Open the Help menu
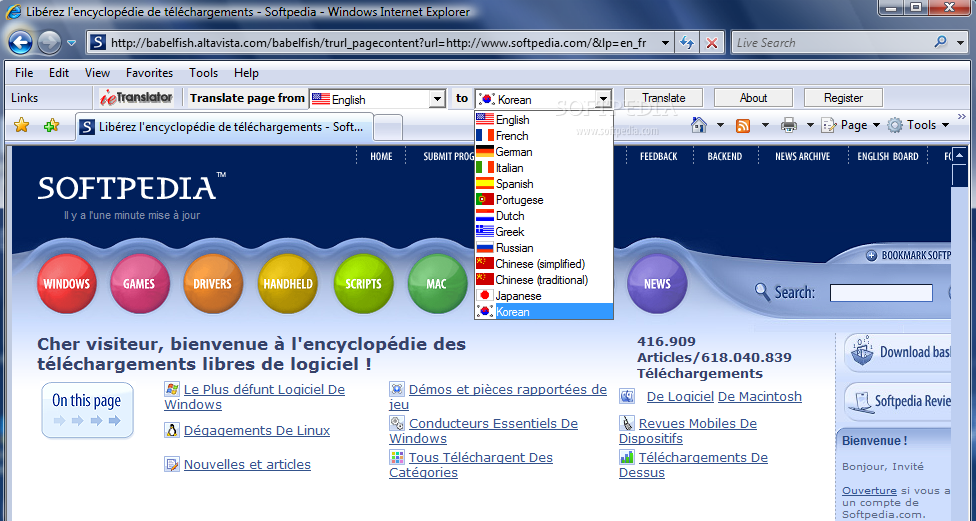The image size is (976, 521). pos(246,73)
